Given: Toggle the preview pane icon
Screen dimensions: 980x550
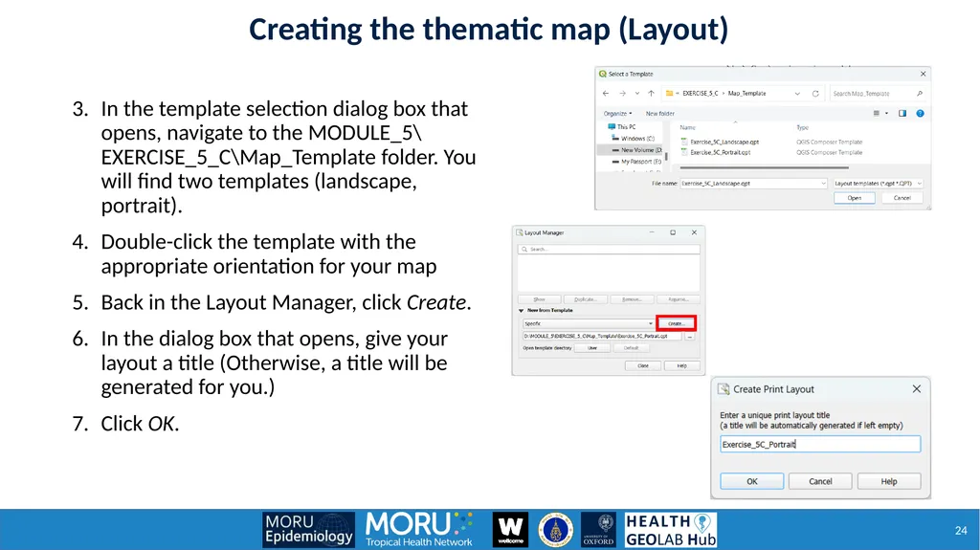Looking at the screenshot, I should click(x=902, y=113).
